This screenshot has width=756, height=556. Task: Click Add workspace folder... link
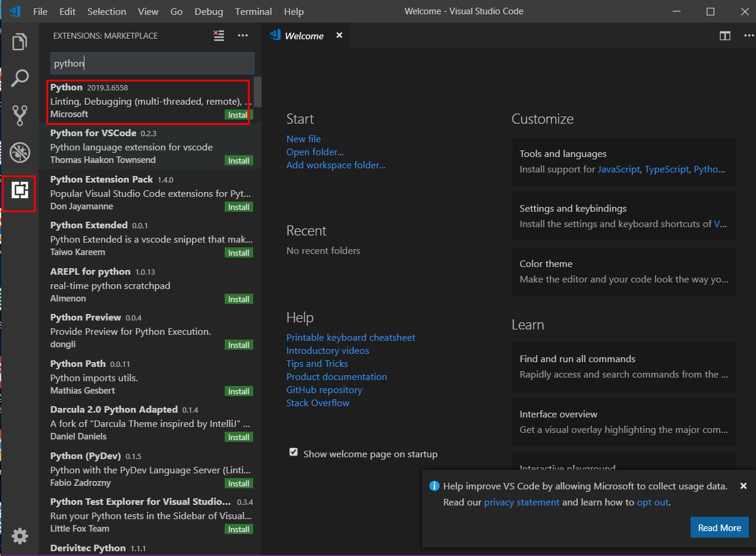336,165
